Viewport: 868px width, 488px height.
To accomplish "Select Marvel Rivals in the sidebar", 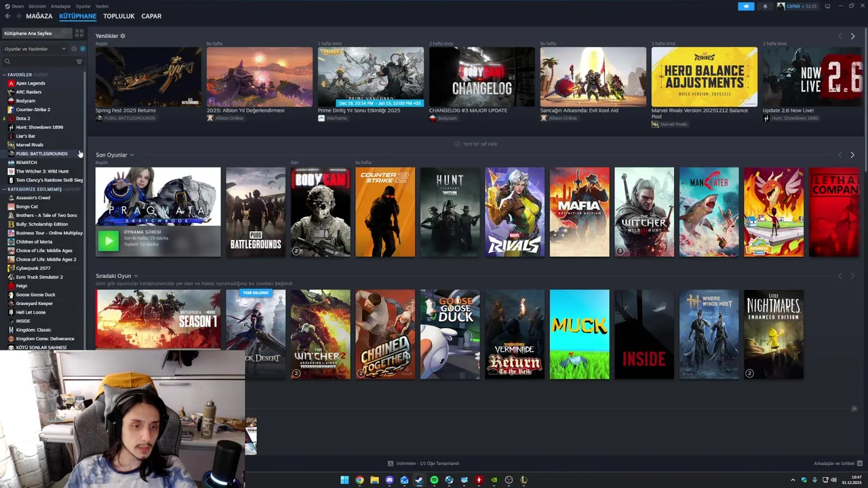I will (x=29, y=145).
